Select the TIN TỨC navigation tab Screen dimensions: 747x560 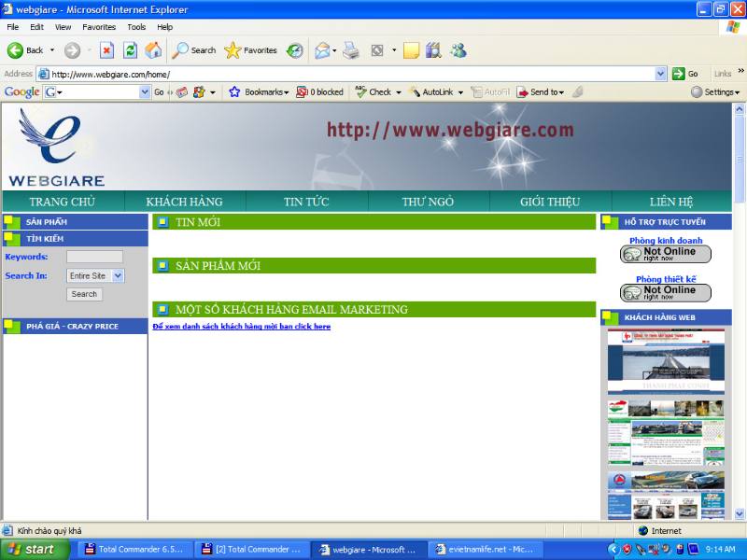click(306, 202)
